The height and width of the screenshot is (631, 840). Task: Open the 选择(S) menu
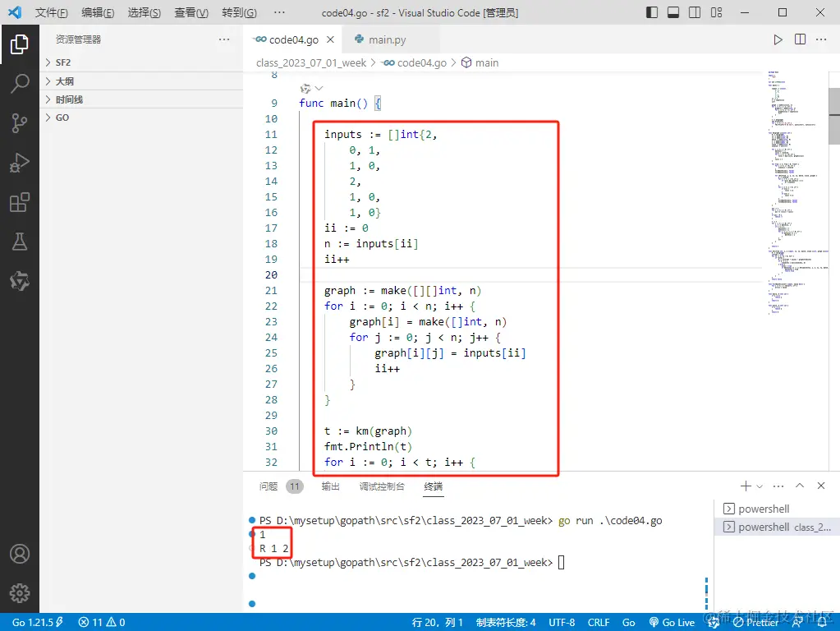pyautogui.click(x=145, y=12)
